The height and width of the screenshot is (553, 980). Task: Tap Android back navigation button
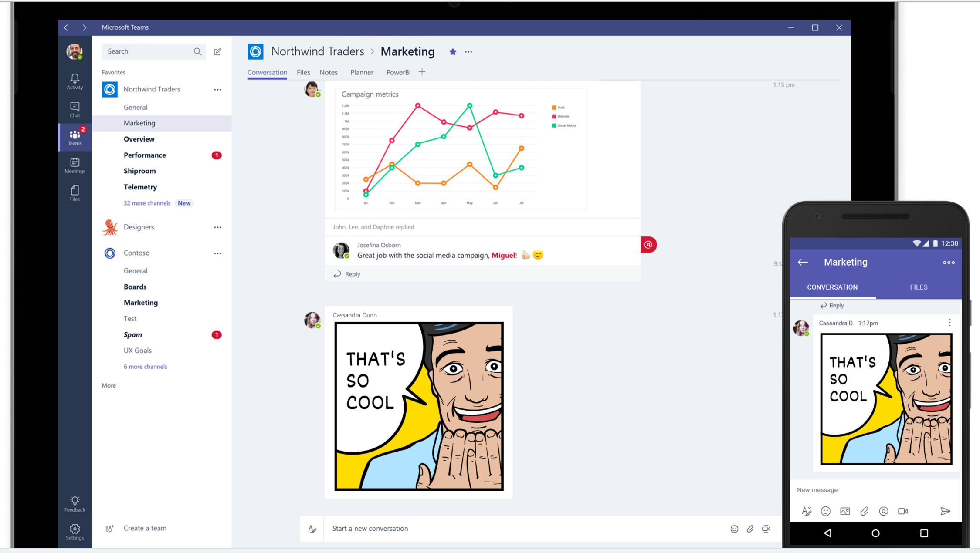(x=827, y=533)
